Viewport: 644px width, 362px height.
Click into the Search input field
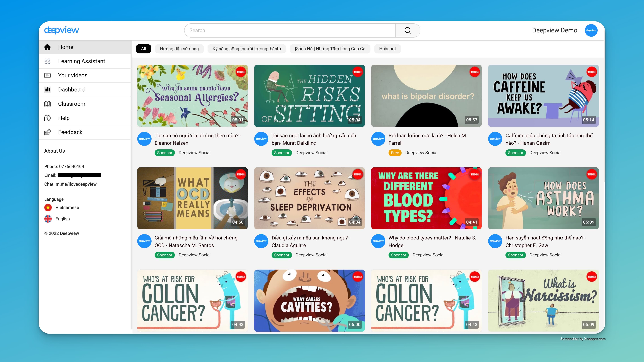tap(290, 30)
